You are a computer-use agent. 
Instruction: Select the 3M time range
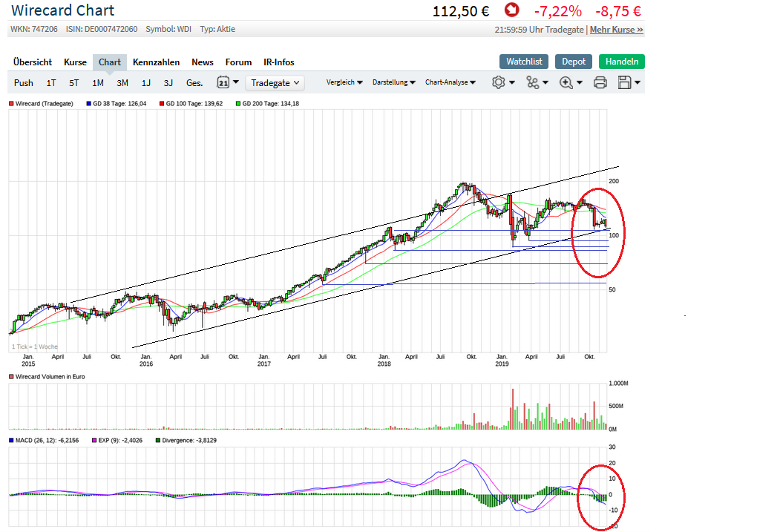click(122, 83)
